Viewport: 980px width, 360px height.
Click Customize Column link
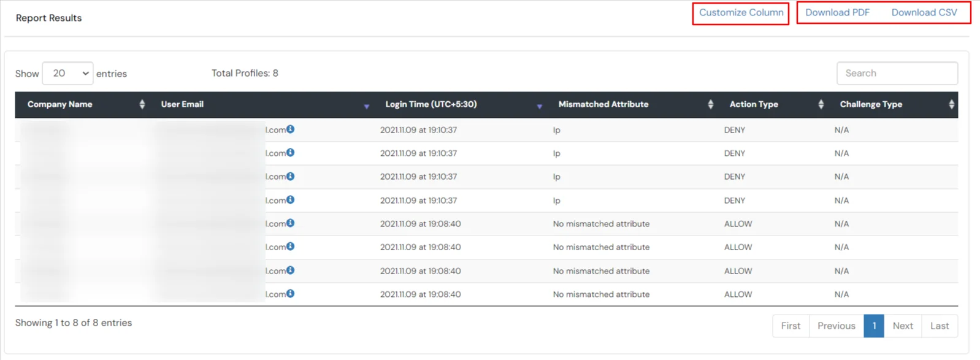[741, 12]
